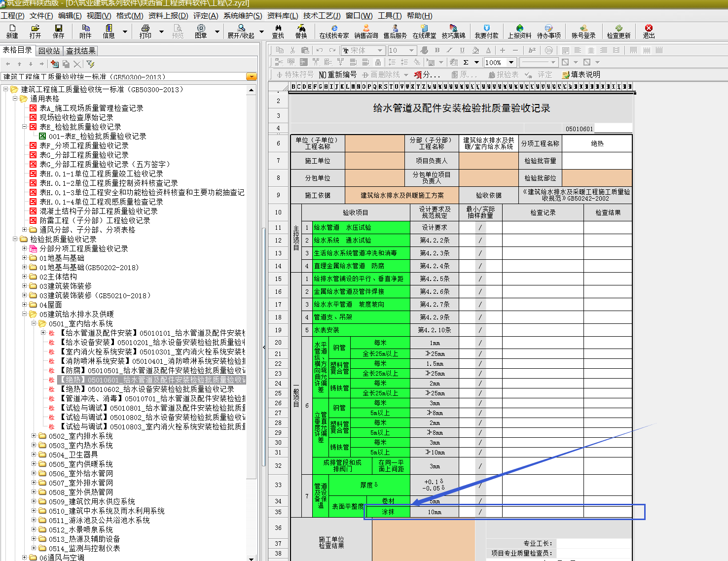Screen dimensions: 728x561
Task: Click the 新建 (New) toolbar icon
Action: click(x=12, y=31)
